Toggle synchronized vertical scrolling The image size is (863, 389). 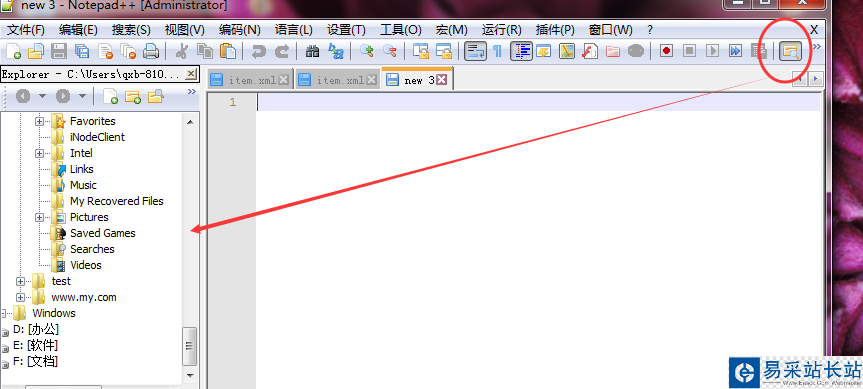tap(421, 51)
